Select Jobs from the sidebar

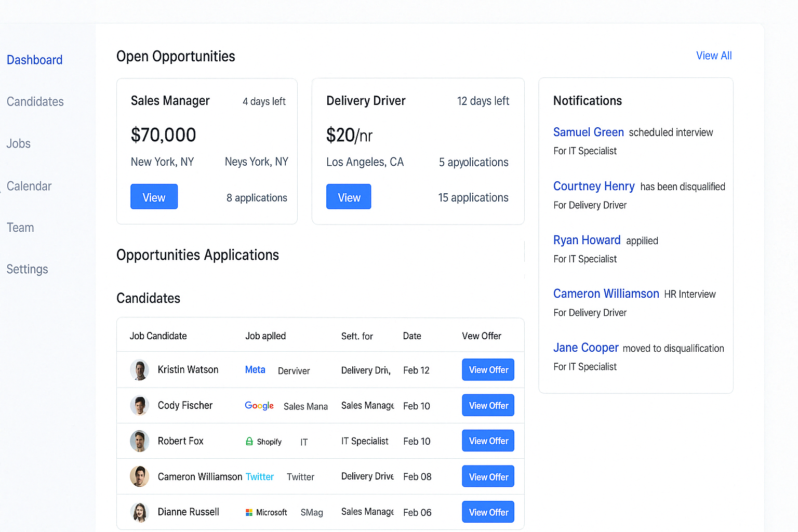[x=19, y=144]
